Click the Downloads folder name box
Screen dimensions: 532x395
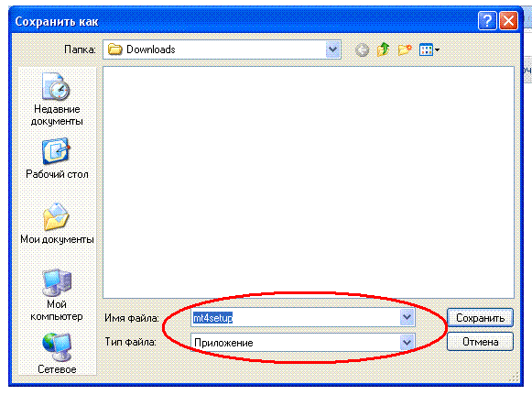[222, 49]
